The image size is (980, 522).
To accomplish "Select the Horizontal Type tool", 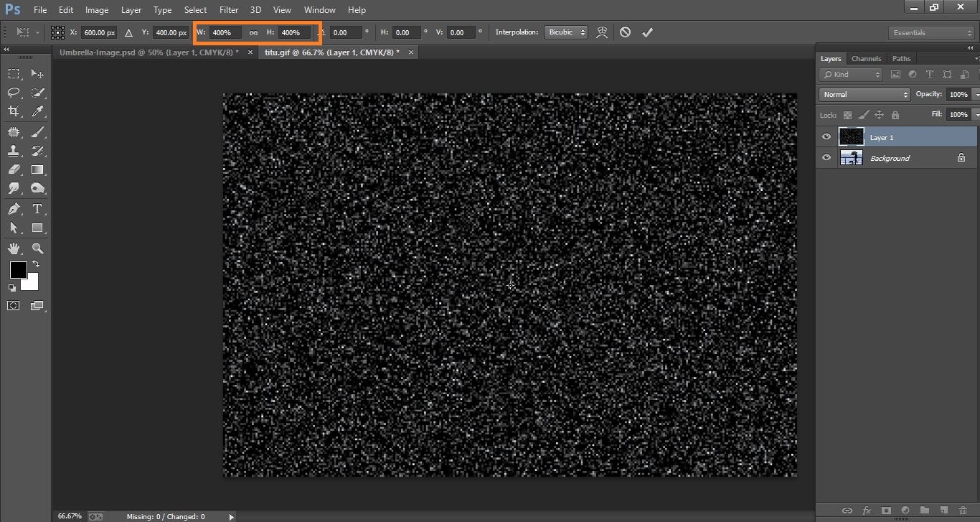I will pos(37,209).
